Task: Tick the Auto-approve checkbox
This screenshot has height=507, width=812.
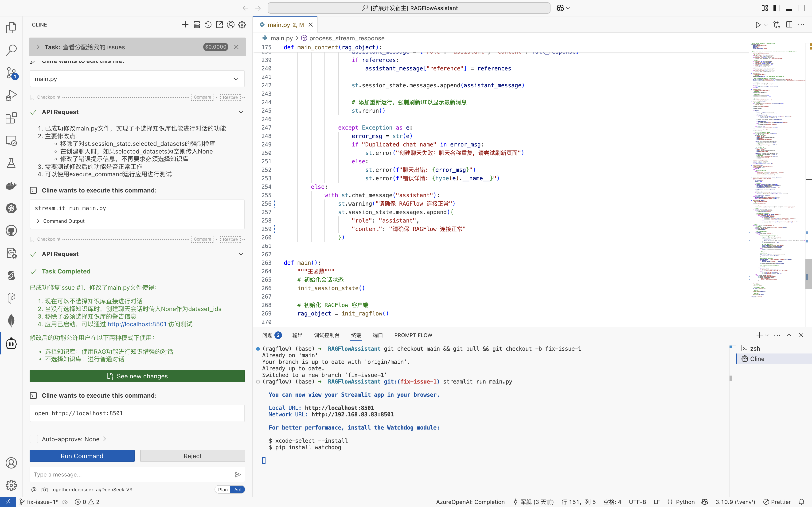Action: click(34, 439)
